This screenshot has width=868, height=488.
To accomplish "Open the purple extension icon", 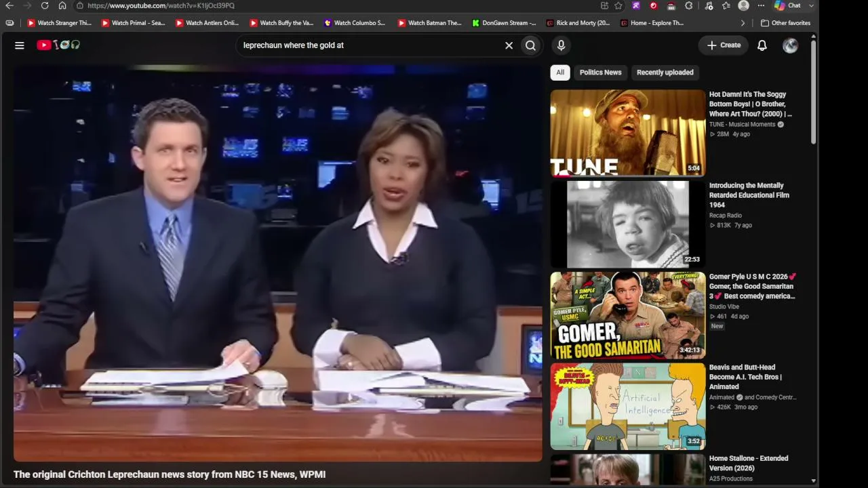I will [x=636, y=5].
